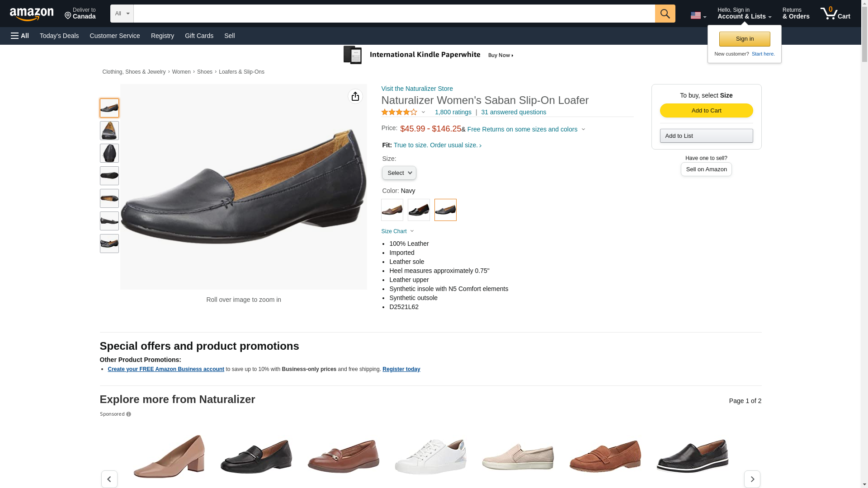Image resolution: width=868 pixels, height=488 pixels.
Task: Click the search magnifier button
Action: pos(665,14)
